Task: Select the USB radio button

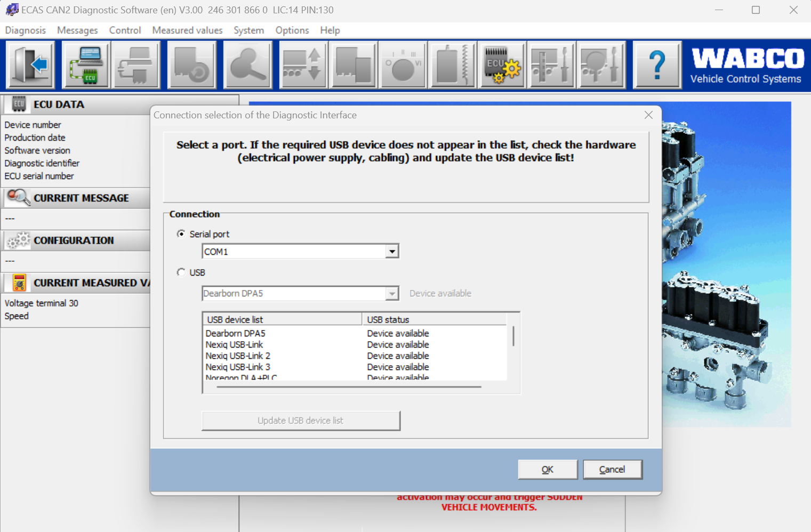Action: pos(181,272)
